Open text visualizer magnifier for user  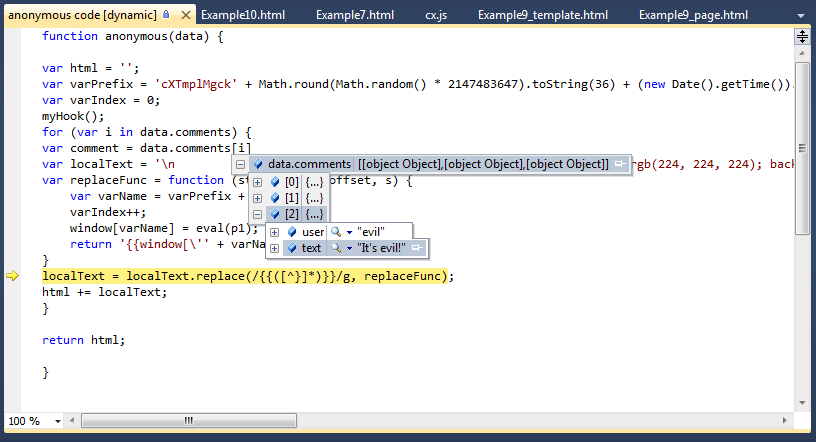[x=336, y=232]
